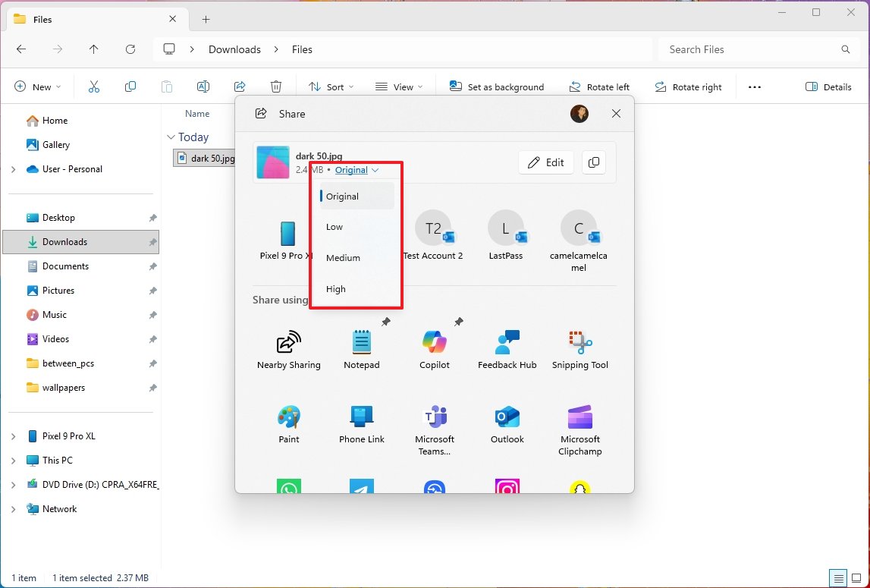Click the Edit button in Share dialog
This screenshot has height=588, width=870.
pos(545,162)
